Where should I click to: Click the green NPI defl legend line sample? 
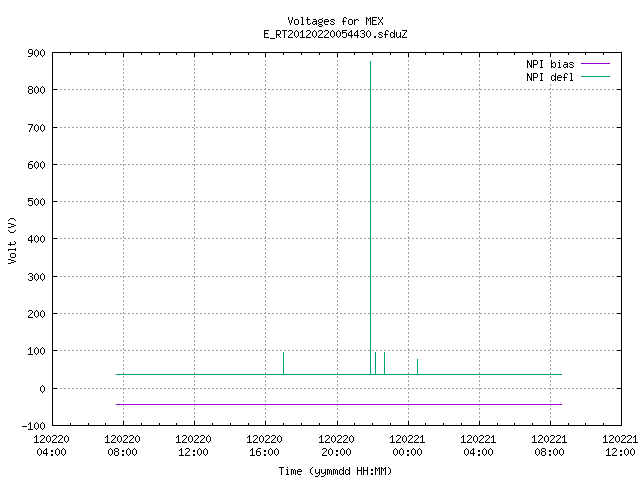point(595,76)
